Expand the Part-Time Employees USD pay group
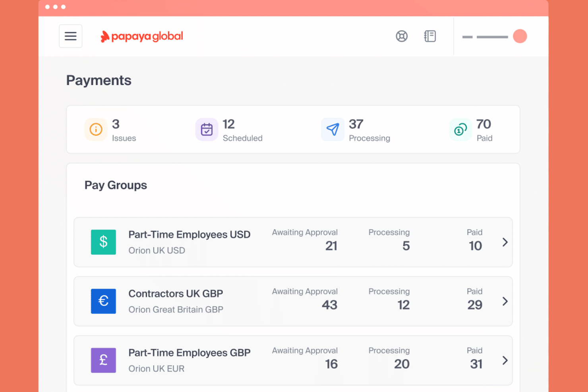Image resolution: width=588 pixels, height=392 pixels. tap(505, 242)
